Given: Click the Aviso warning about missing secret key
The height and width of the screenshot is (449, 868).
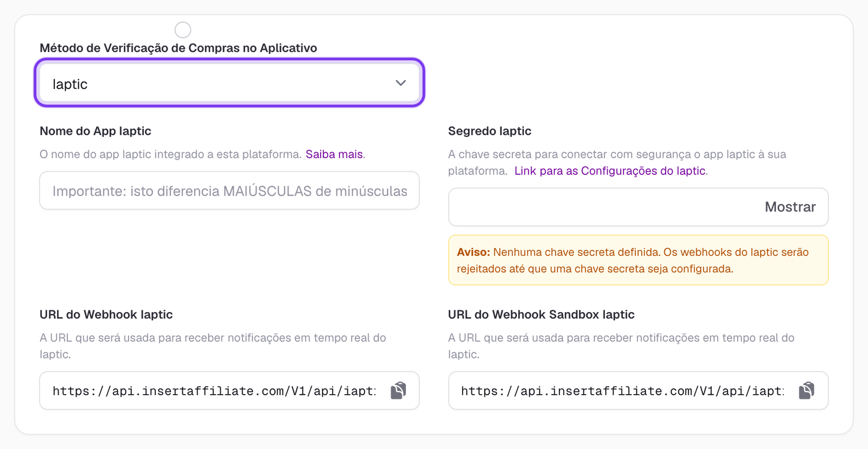Looking at the screenshot, I should click(x=639, y=260).
